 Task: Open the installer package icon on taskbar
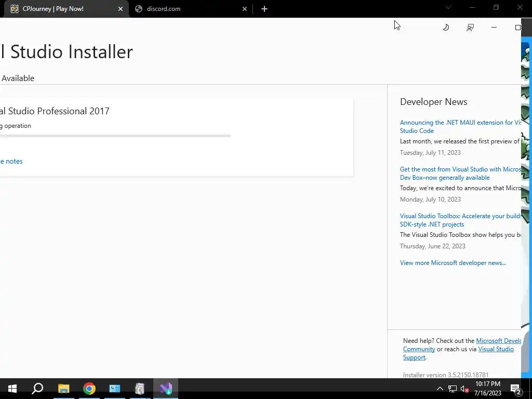[140, 389]
